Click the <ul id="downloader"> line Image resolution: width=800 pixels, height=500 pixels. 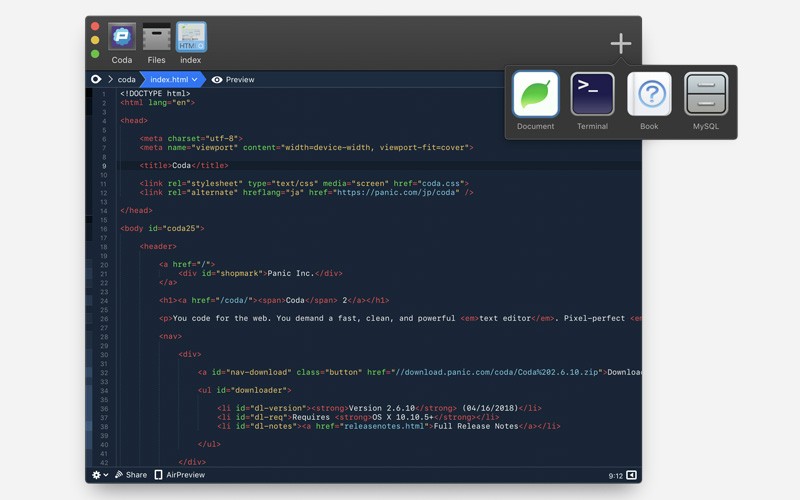point(244,390)
